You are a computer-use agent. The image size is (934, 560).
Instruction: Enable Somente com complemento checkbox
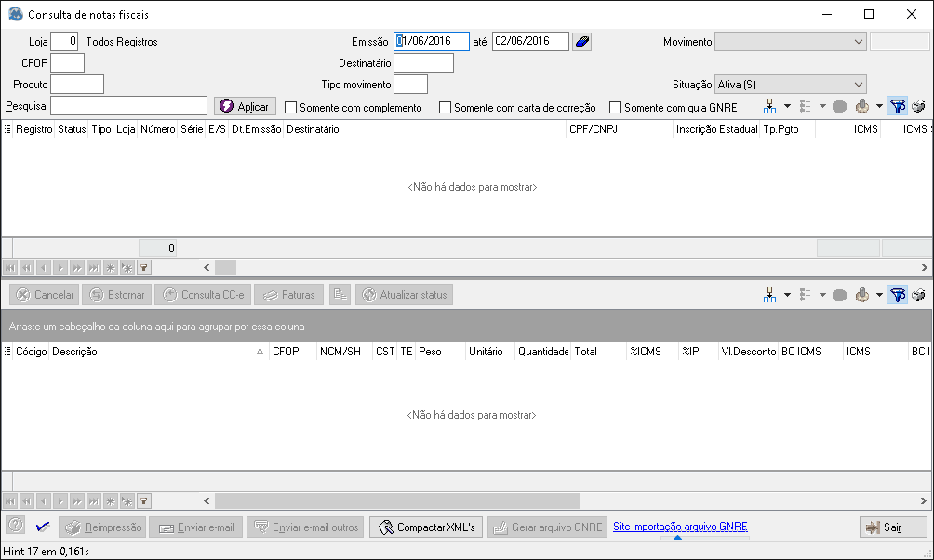290,108
